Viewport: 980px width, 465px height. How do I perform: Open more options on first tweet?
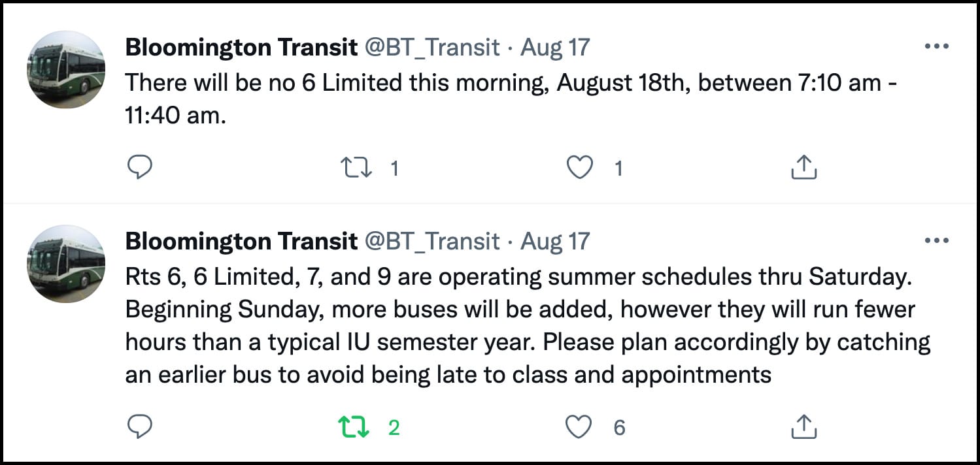click(x=936, y=47)
